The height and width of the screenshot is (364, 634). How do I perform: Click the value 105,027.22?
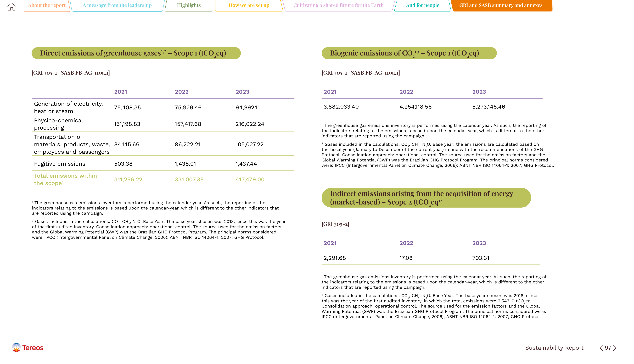[249, 144]
